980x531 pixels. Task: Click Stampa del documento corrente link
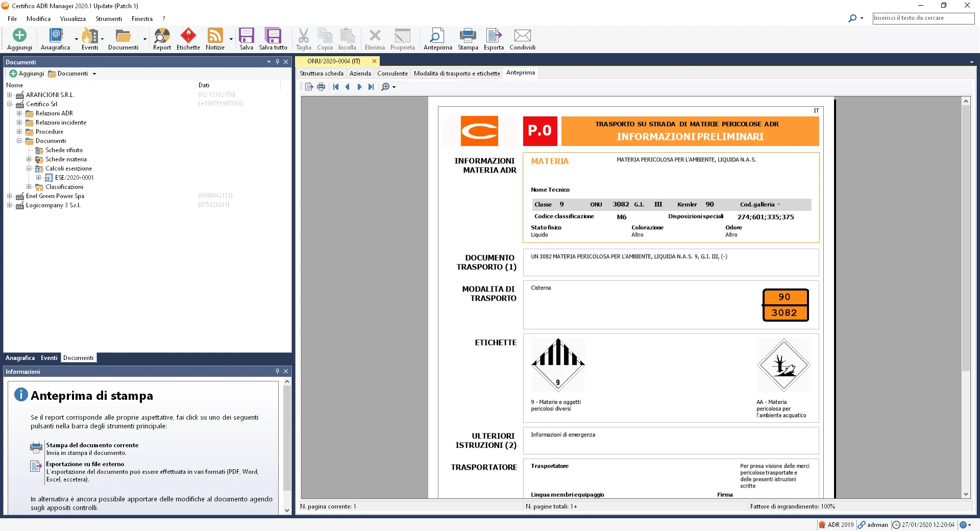point(92,445)
